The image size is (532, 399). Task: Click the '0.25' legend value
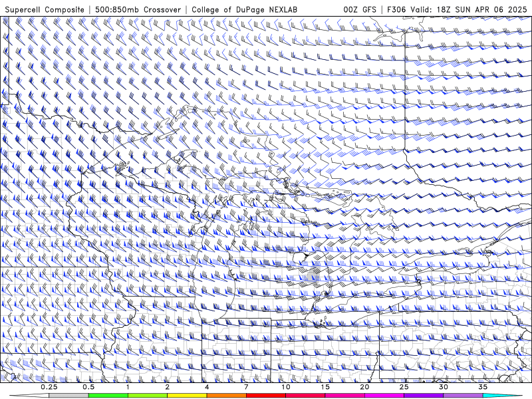click(x=49, y=387)
